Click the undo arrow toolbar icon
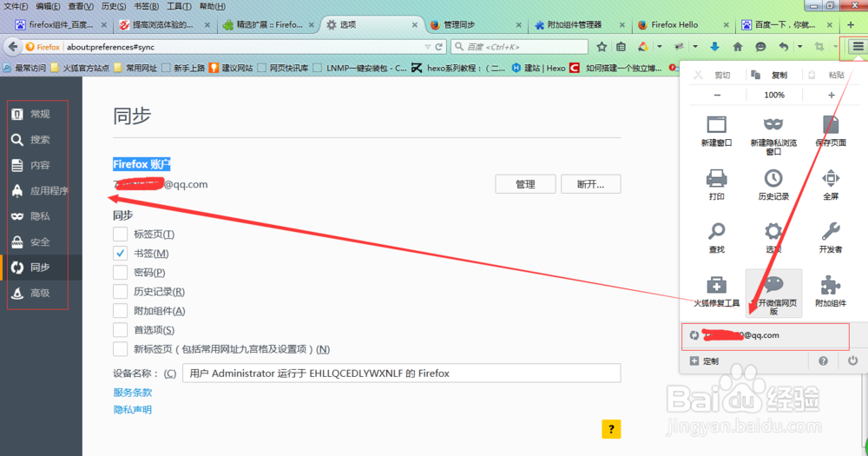868x456 pixels. (x=783, y=47)
